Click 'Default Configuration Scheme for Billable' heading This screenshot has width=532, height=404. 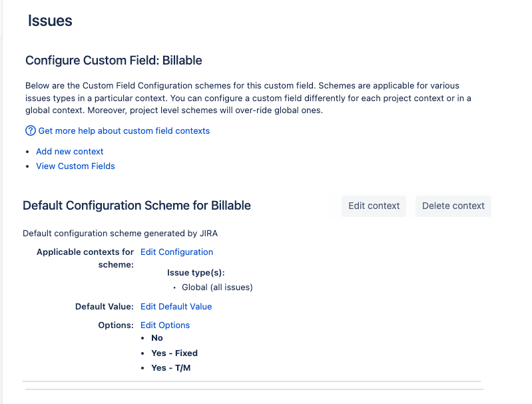click(x=136, y=206)
